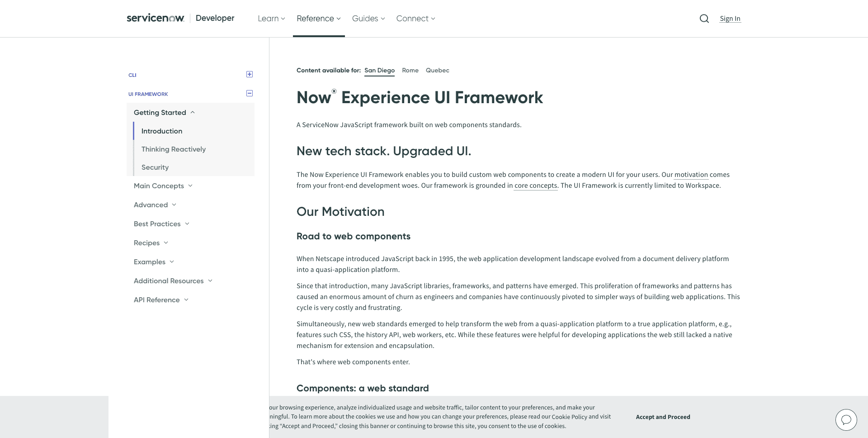
Task: Click 'New tech stack. Upgraded UI.' heading
Action: [x=384, y=151]
